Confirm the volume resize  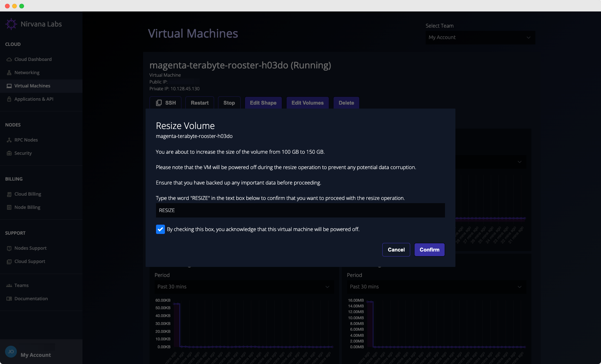429,250
